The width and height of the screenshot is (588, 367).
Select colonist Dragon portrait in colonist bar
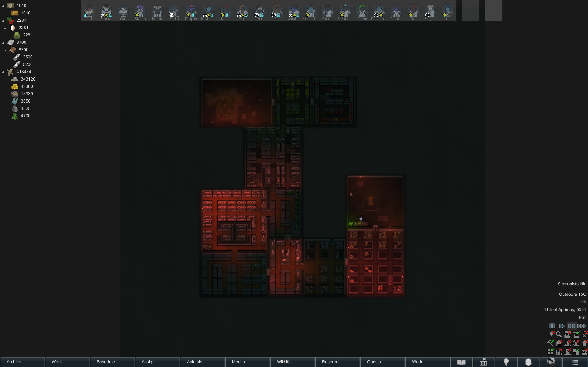pos(191,11)
